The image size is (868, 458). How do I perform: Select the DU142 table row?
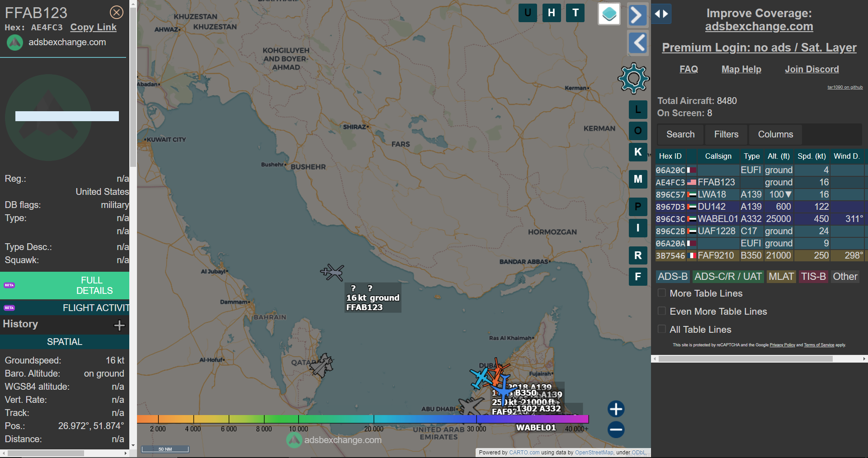[759, 207]
